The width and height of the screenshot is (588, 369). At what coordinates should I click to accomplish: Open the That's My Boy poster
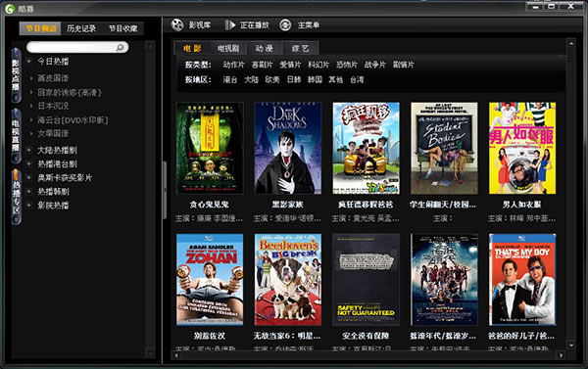point(522,280)
